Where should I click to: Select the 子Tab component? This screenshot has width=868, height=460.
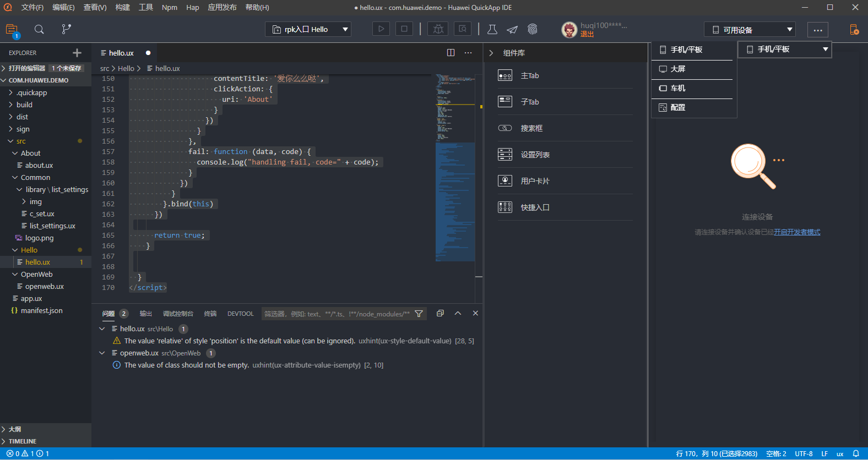point(565,102)
